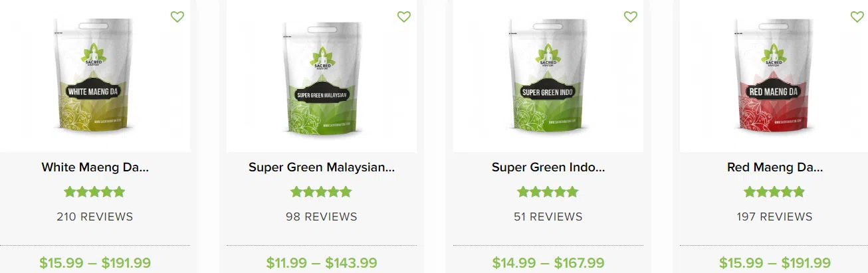
Task: Visit the Red Maeng Da product title
Action: click(x=775, y=167)
